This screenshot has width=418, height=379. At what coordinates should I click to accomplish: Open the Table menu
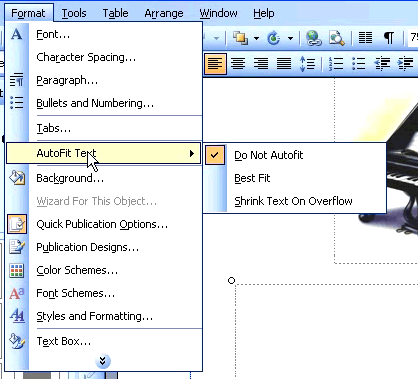[x=115, y=13]
